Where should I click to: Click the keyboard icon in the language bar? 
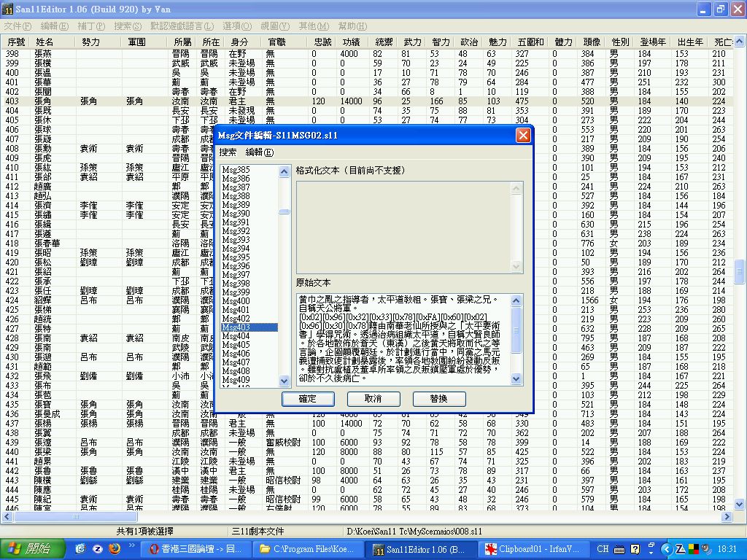coord(619,549)
